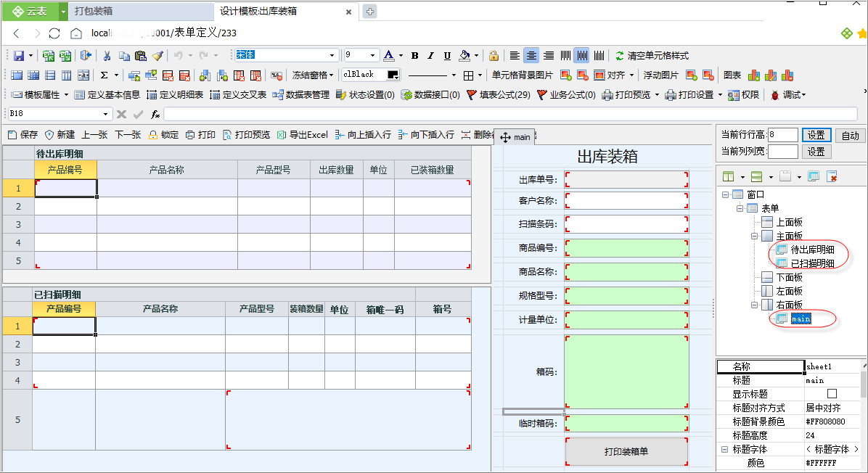868x473 pixels.
Task: Click 定义交叉表
Action: point(239,94)
